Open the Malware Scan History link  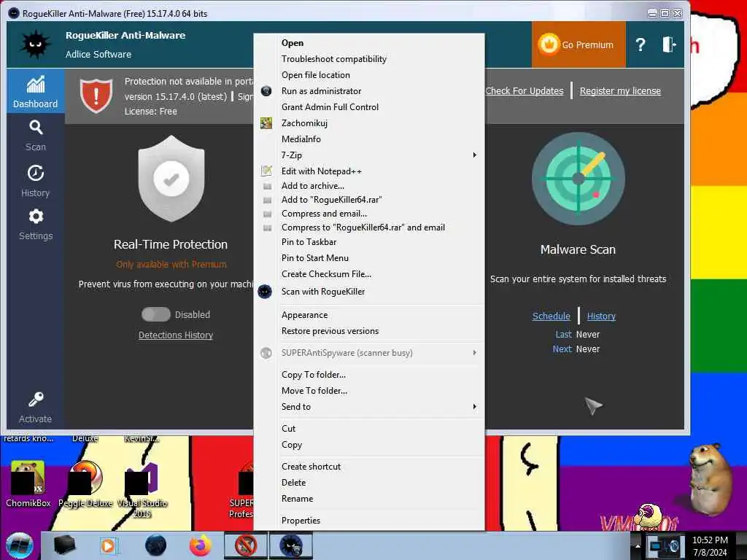[x=601, y=316]
